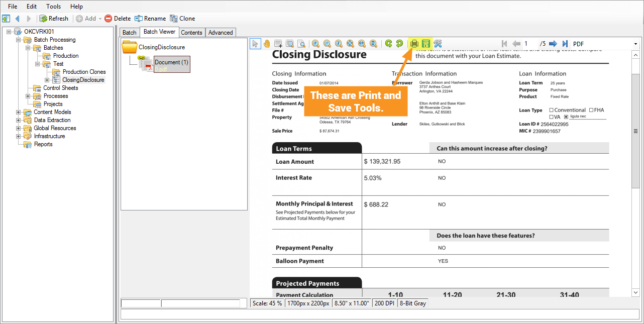
Task: Click the Clone button
Action: pos(182,19)
